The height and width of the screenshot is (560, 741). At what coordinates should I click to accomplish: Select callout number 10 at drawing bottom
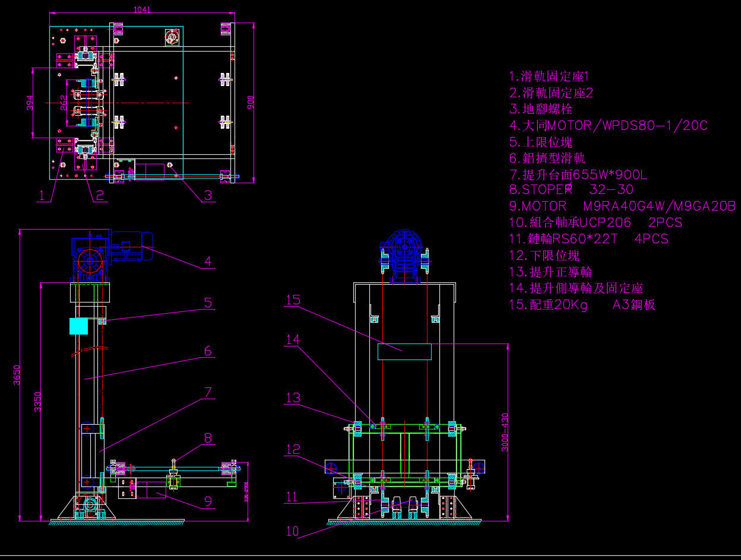coord(293,532)
